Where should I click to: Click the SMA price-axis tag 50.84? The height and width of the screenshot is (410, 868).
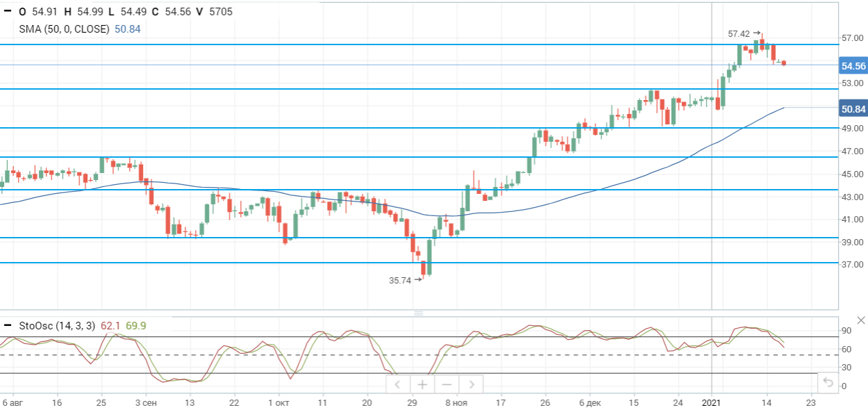click(x=853, y=109)
